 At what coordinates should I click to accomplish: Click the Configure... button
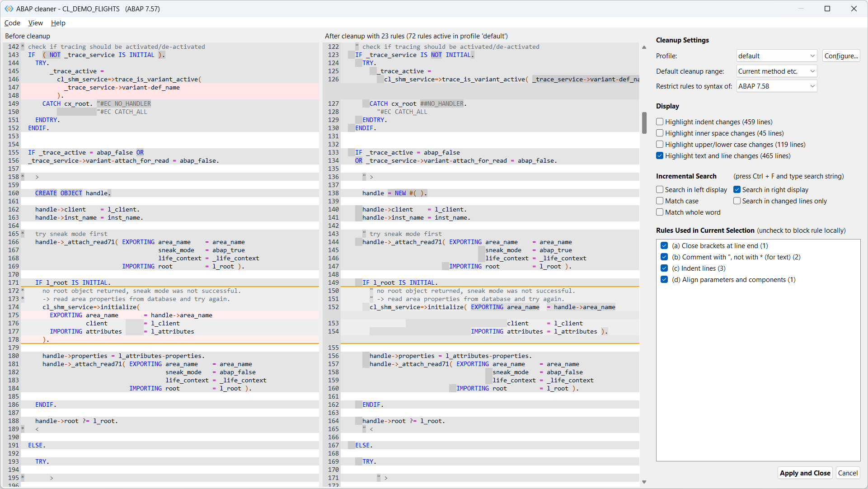(840, 56)
